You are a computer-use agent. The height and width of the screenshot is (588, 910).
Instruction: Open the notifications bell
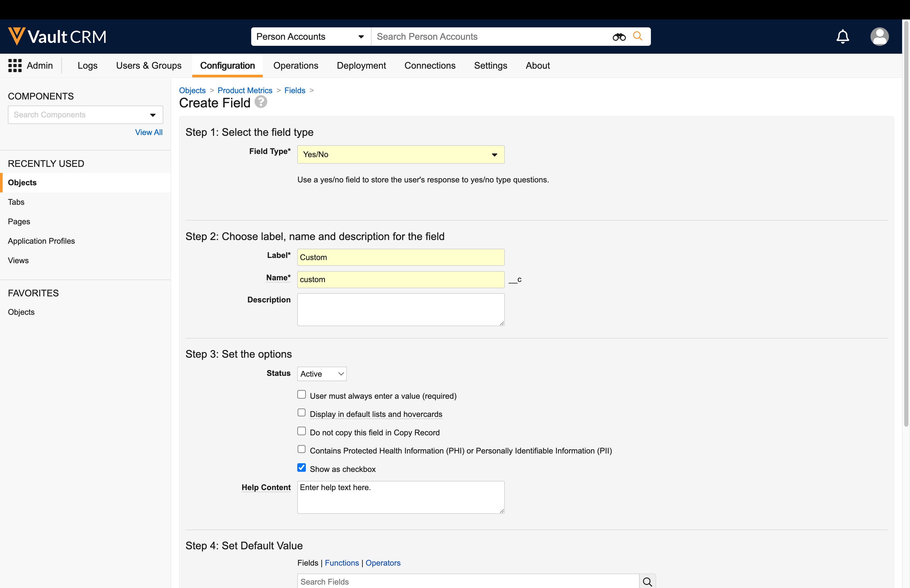point(842,37)
